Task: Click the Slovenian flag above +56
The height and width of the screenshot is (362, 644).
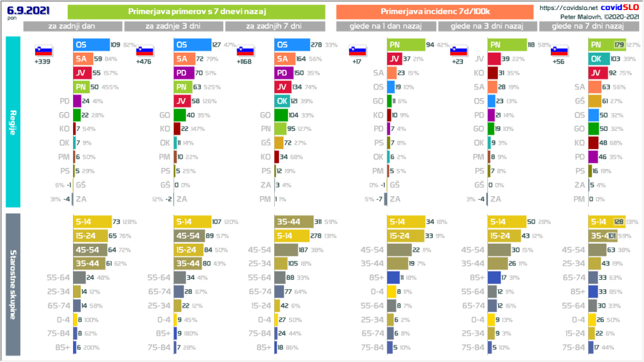Action: (559, 51)
